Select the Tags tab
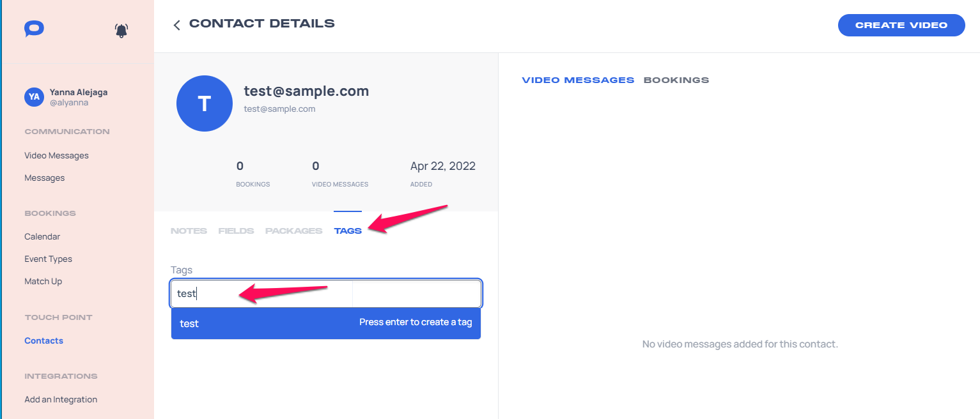Screen dimensions: 980x419 pyautogui.click(x=348, y=231)
